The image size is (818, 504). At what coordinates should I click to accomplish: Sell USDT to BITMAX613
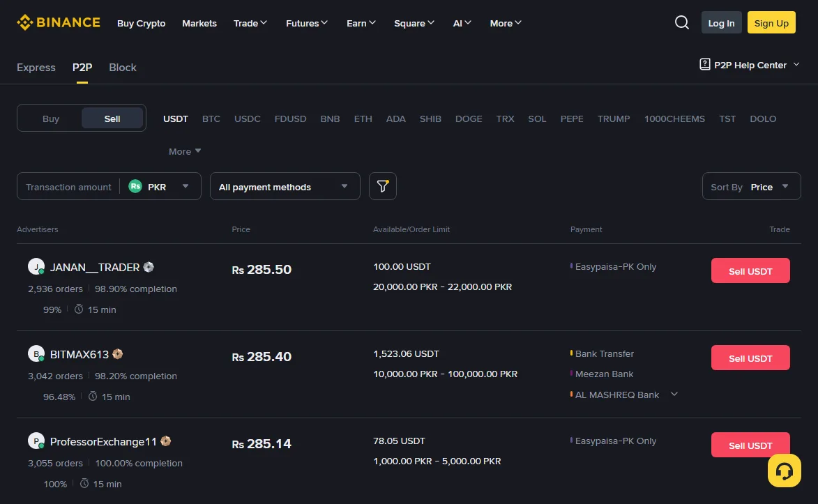pyautogui.click(x=750, y=358)
